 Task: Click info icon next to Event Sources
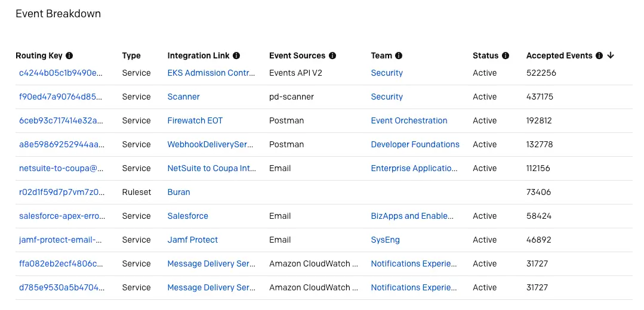pyautogui.click(x=332, y=55)
